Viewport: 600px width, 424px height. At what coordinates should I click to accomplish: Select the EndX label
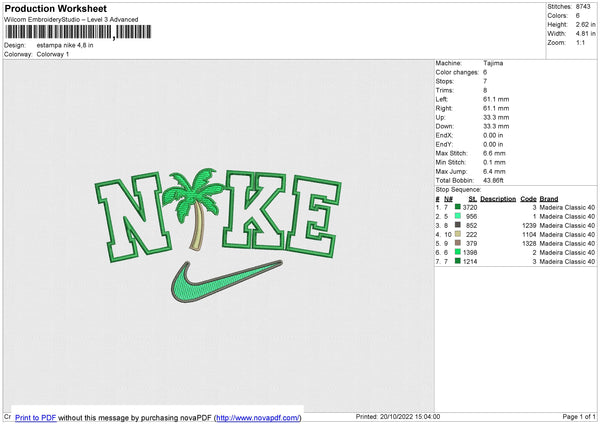[444, 135]
